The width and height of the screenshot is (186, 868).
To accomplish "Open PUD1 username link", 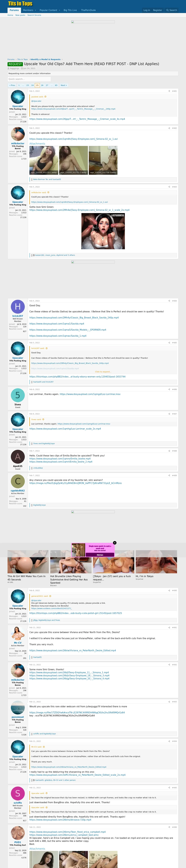I will 18,842.
